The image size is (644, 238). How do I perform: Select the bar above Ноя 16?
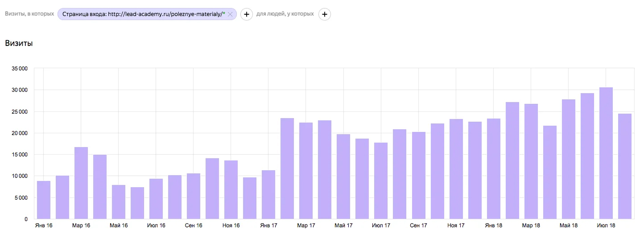tap(231, 189)
